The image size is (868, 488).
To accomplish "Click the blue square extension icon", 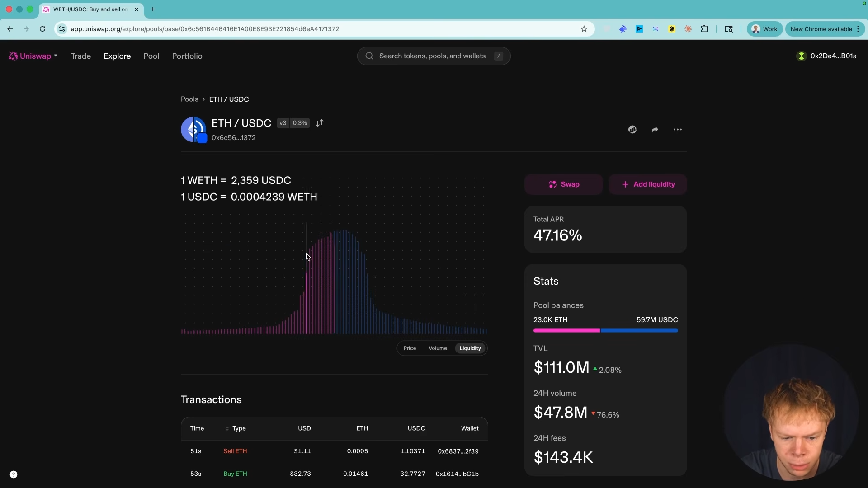I will point(639,29).
